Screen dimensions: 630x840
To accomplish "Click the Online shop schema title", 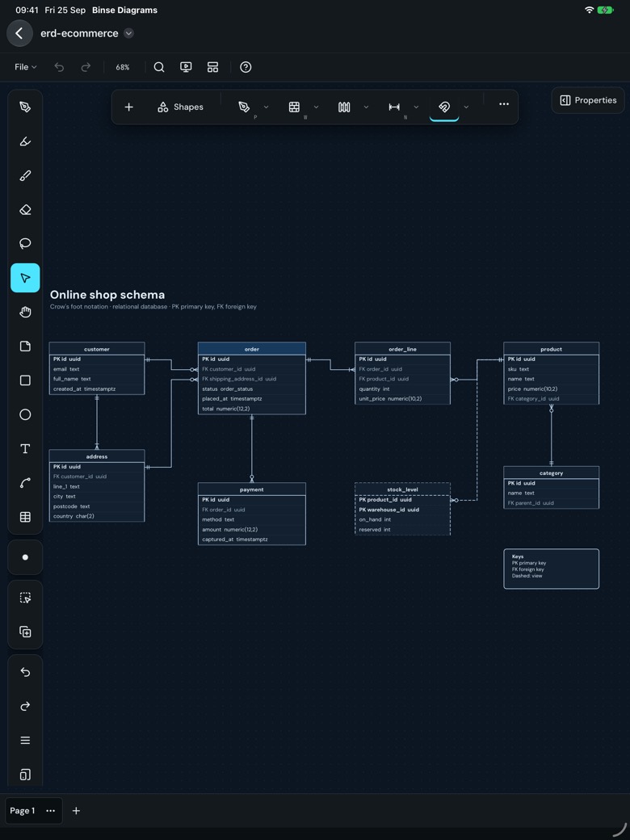I will pyautogui.click(x=107, y=295).
